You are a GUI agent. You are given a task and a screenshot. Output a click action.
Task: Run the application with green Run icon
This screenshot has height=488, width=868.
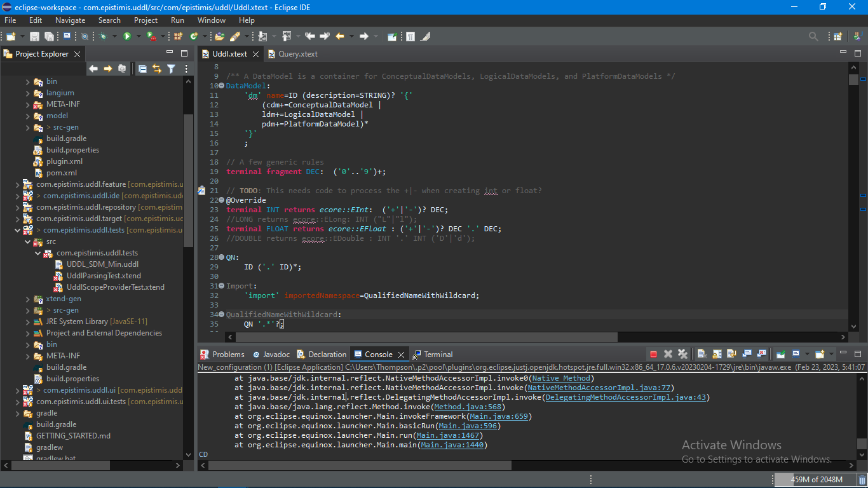(x=127, y=36)
